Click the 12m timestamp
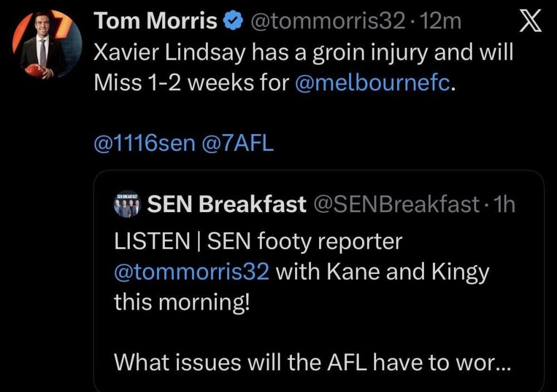This screenshot has height=392, width=557. (x=442, y=22)
